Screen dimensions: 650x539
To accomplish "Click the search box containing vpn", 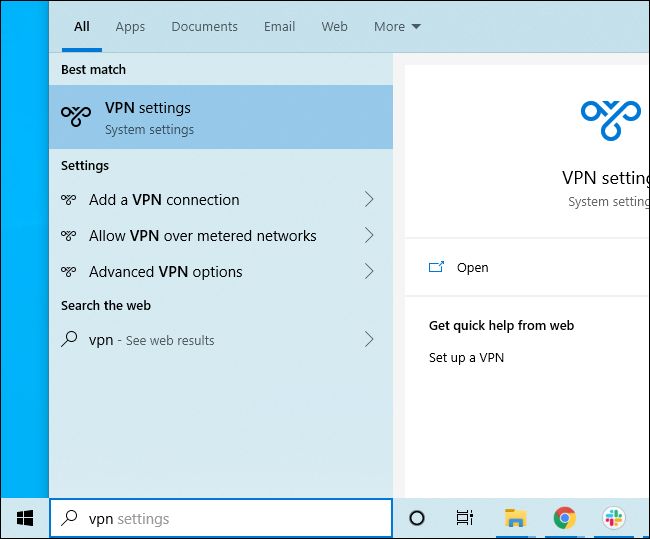I will [220, 518].
